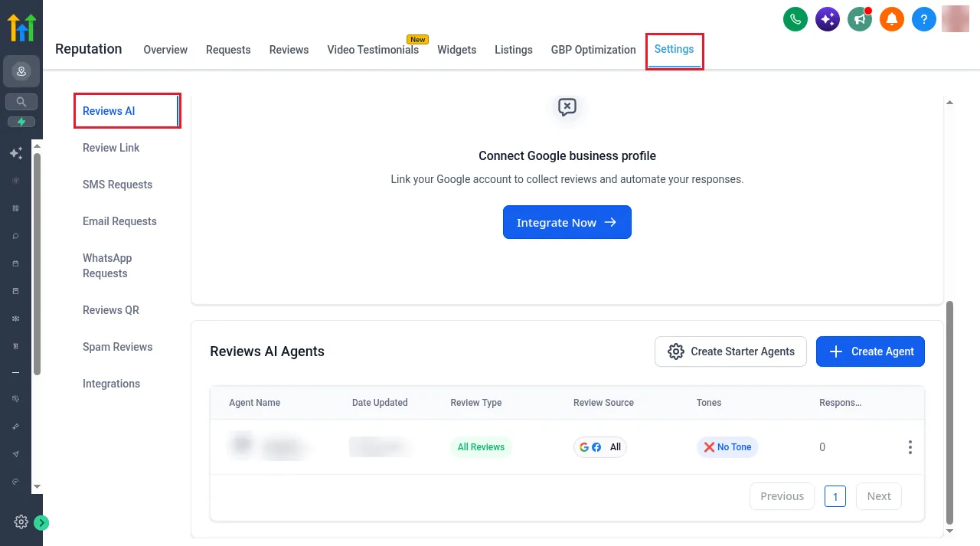Click the Tones column header
Viewport: 980px width, 546px height.
(x=709, y=403)
